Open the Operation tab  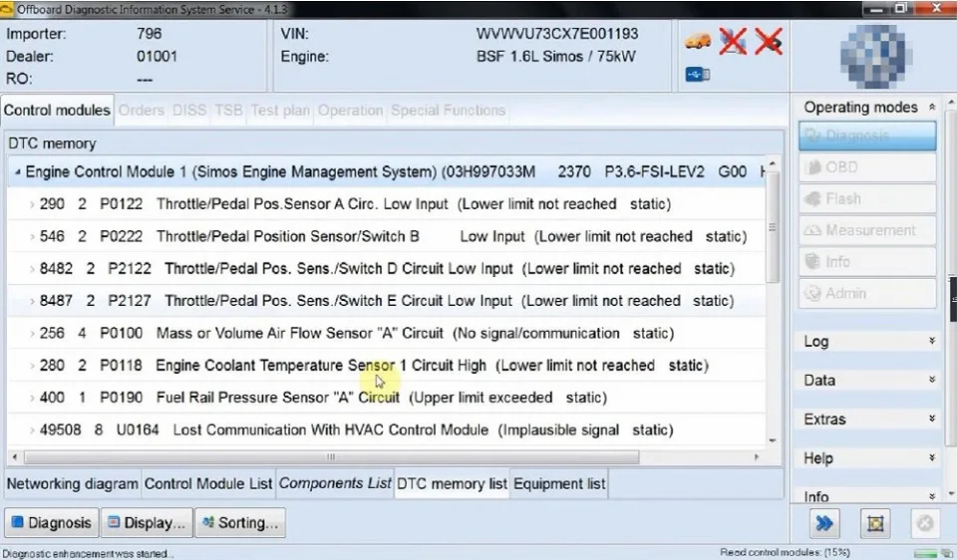point(350,111)
